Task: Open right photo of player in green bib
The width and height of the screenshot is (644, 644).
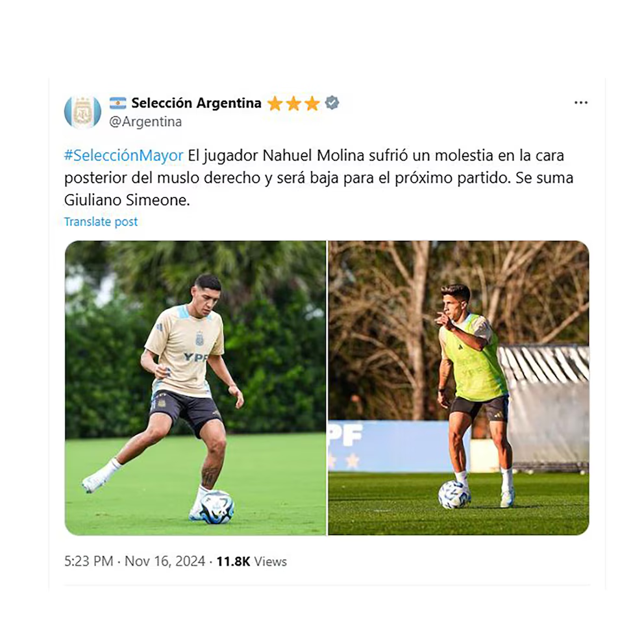Action: tap(458, 388)
